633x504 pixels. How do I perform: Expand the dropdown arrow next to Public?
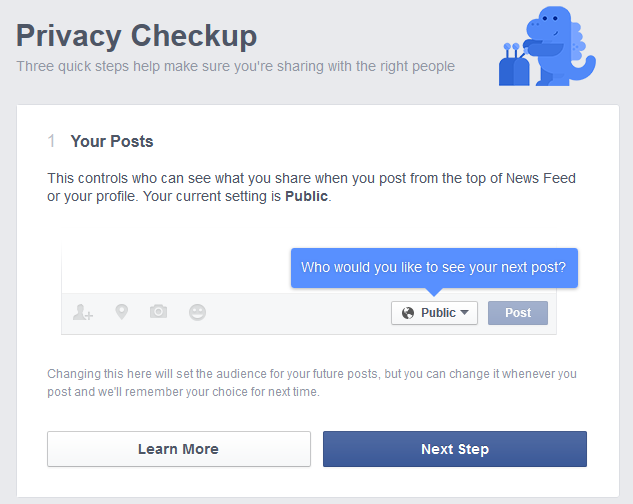click(464, 312)
